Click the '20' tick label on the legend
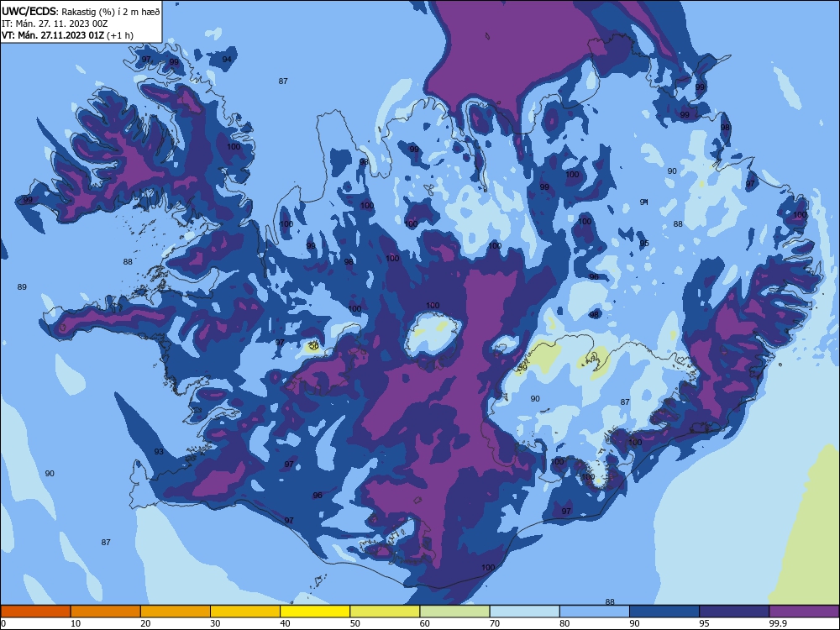The height and width of the screenshot is (630, 840). (x=145, y=623)
